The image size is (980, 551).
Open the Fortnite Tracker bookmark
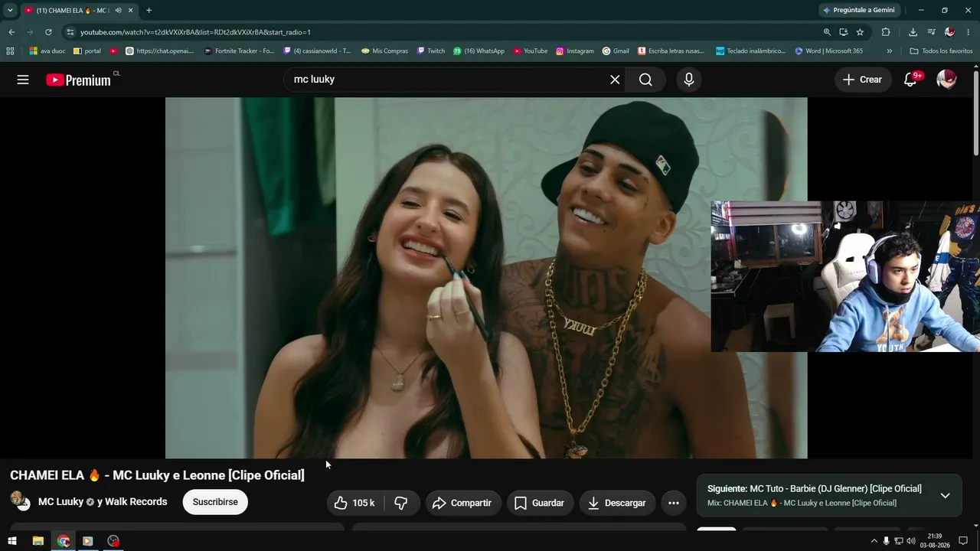239,51
